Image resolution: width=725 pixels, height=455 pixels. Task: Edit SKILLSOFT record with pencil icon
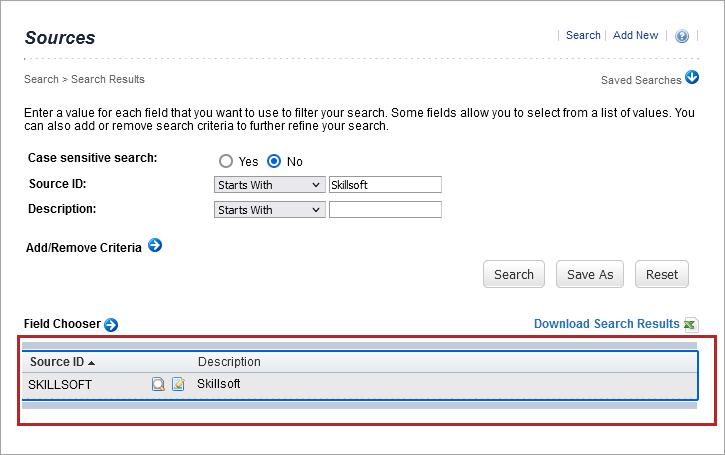click(x=178, y=384)
